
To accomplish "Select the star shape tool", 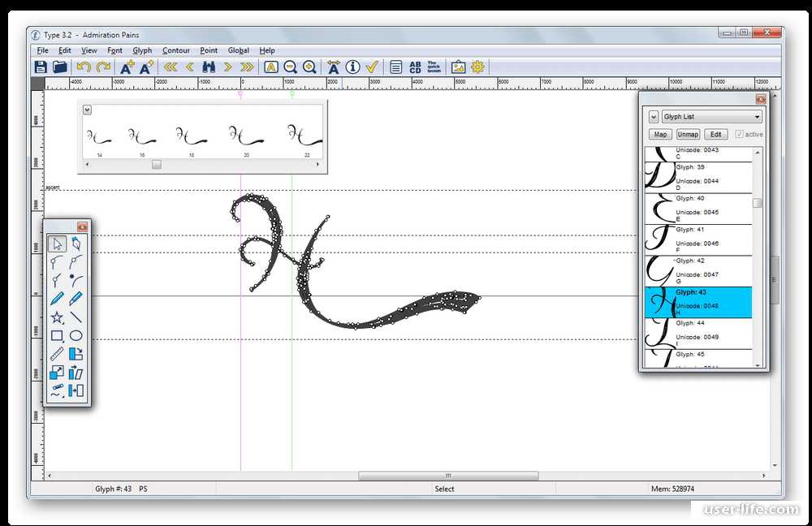I will point(57,317).
